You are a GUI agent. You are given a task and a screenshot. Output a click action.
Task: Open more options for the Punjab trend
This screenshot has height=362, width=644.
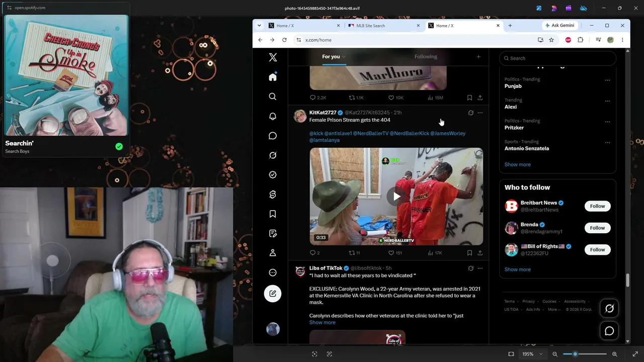pos(607,80)
